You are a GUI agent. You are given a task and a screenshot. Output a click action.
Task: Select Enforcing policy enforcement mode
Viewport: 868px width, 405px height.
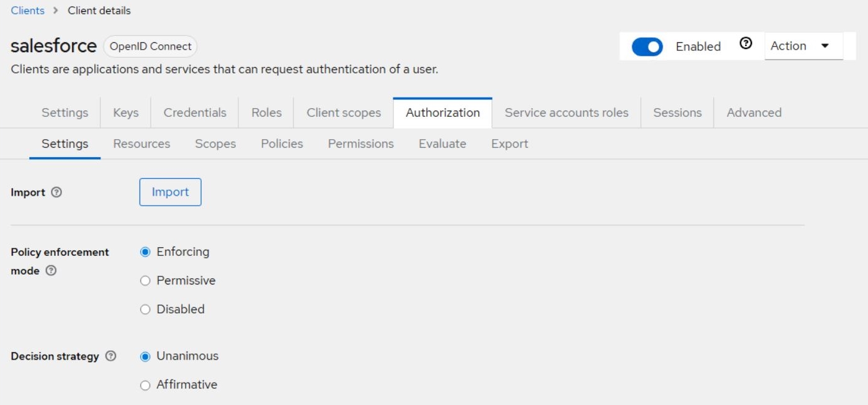click(145, 252)
